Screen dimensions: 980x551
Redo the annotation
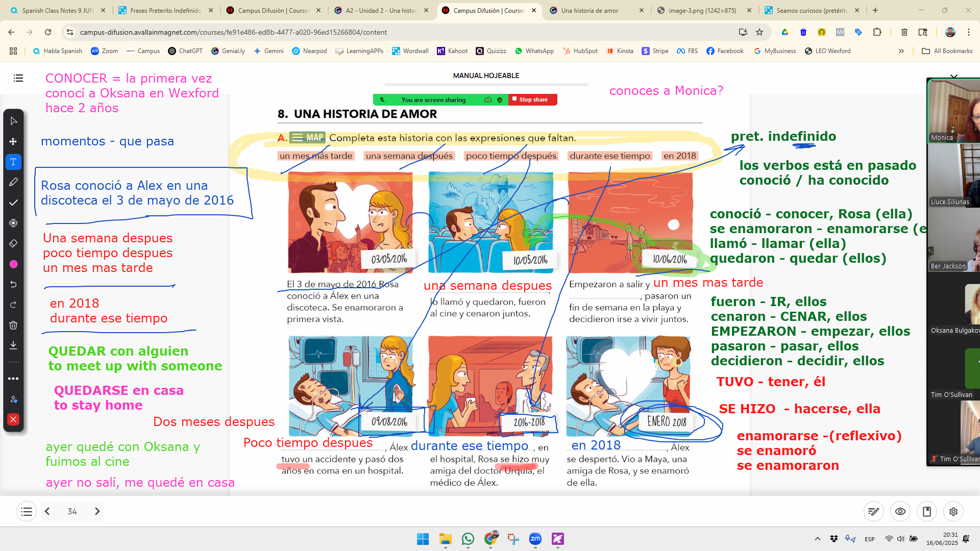click(14, 305)
